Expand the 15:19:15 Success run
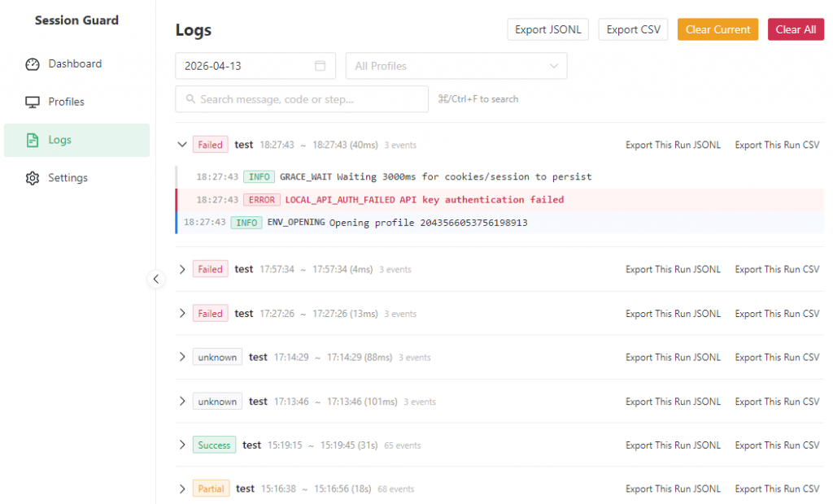Viewport: 833px width, 504px height. coord(182,445)
